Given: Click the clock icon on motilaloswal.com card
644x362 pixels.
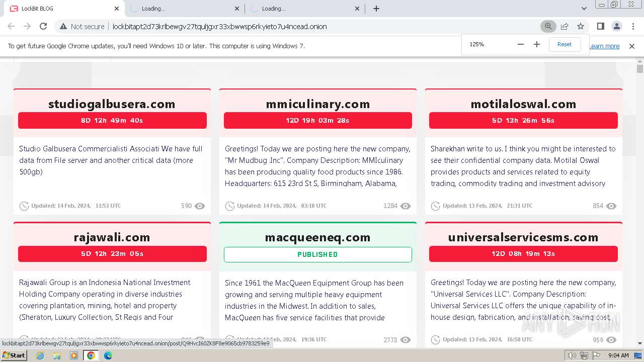Looking at the screenshot, I should tap(436, 206).
